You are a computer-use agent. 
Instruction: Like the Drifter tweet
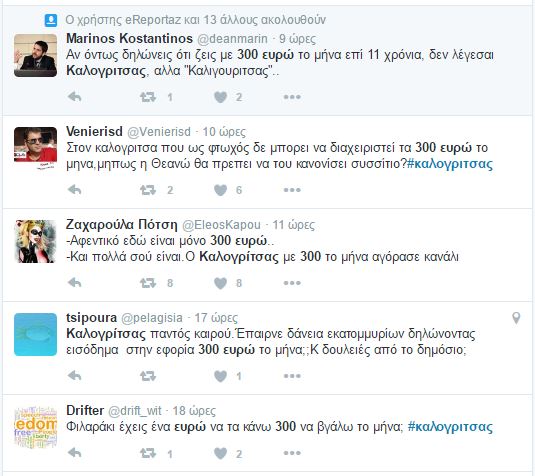pyautogui.click(x=220, y=453)
